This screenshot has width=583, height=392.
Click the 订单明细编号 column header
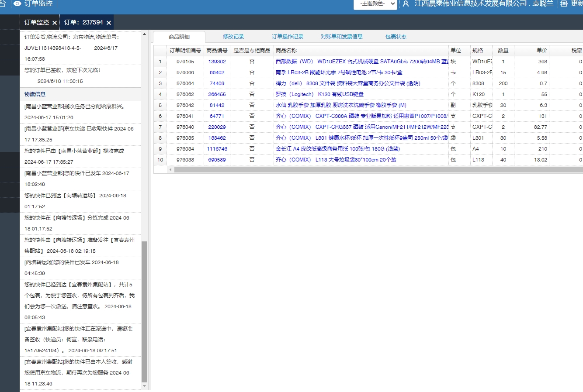coord(185,51)
